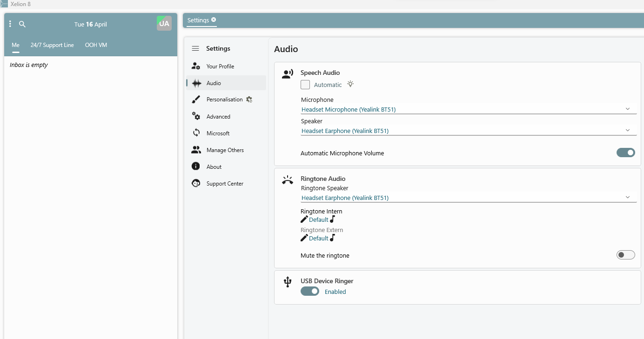This screenshot has height=339, width=644.
Task: Click the search magnifier icon
Action: pos(22,24)
